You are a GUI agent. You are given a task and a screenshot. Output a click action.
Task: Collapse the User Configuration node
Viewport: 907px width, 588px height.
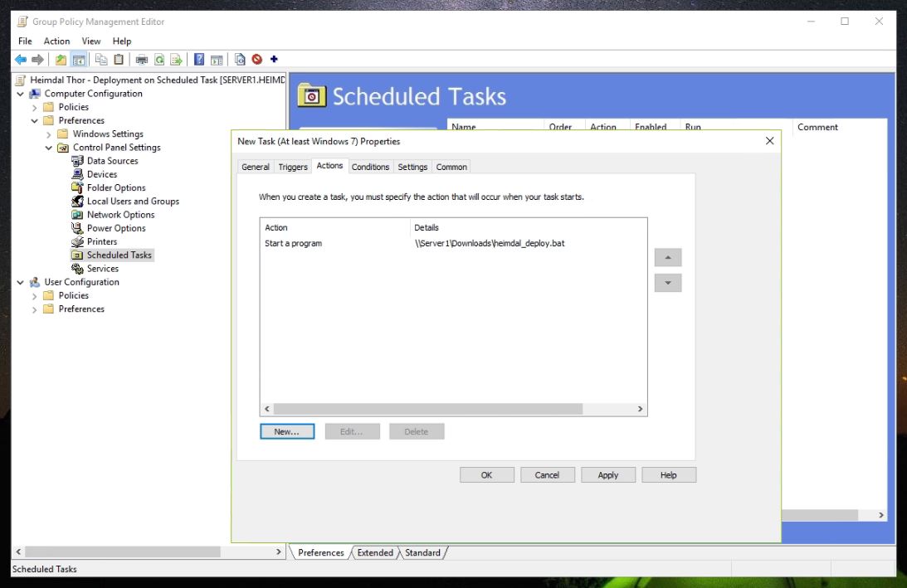[x=20, y=282]
